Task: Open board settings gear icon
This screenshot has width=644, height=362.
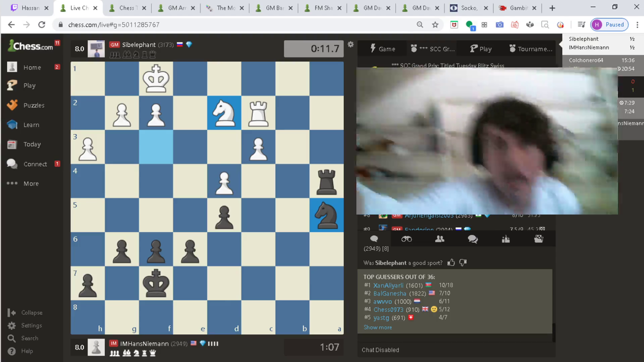Action: click(351, 44)
